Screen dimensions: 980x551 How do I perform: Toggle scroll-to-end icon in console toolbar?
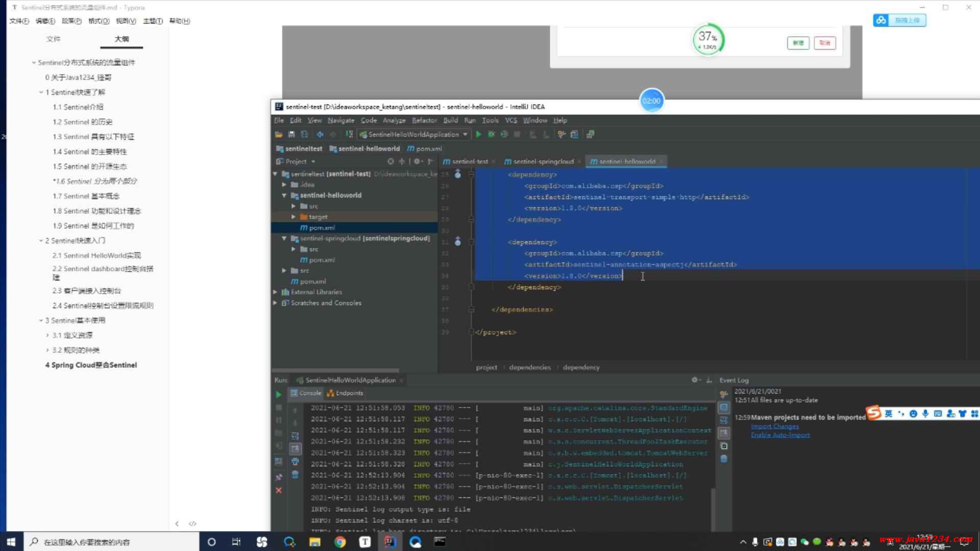coord(295,449)
